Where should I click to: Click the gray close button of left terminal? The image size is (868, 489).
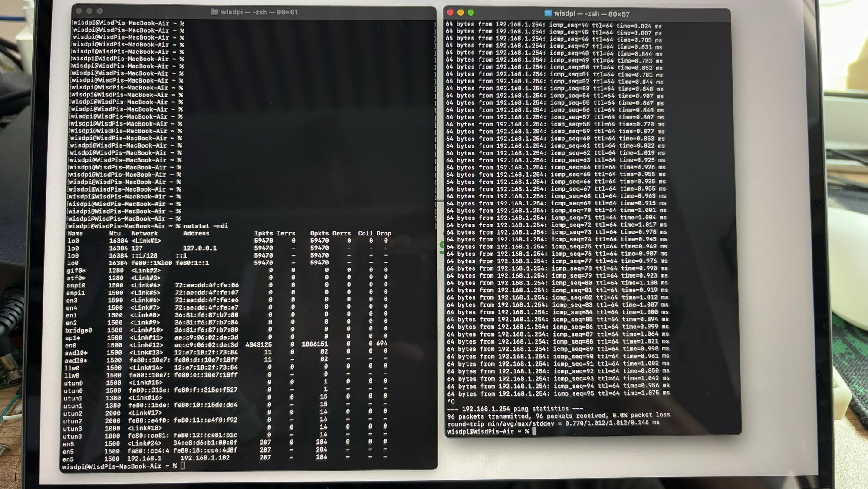pos(79,11)
